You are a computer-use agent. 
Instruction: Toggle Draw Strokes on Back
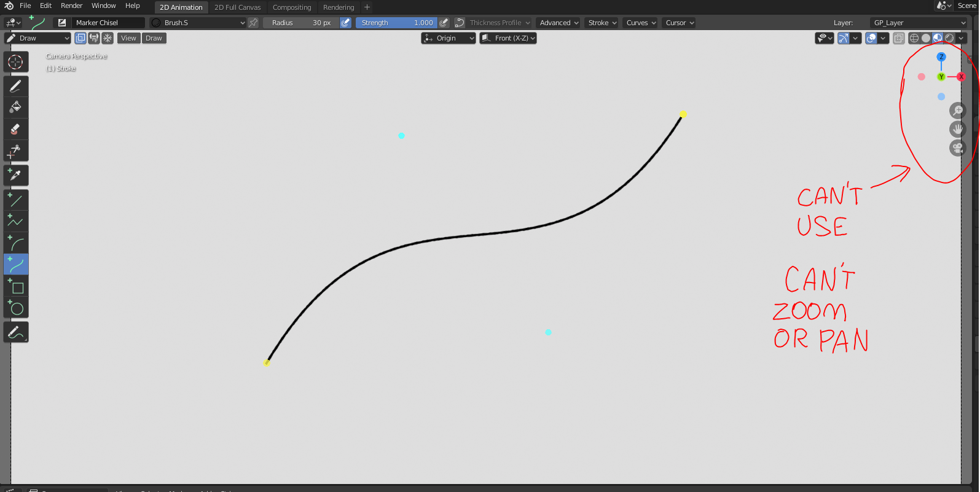tap(80, 38)
